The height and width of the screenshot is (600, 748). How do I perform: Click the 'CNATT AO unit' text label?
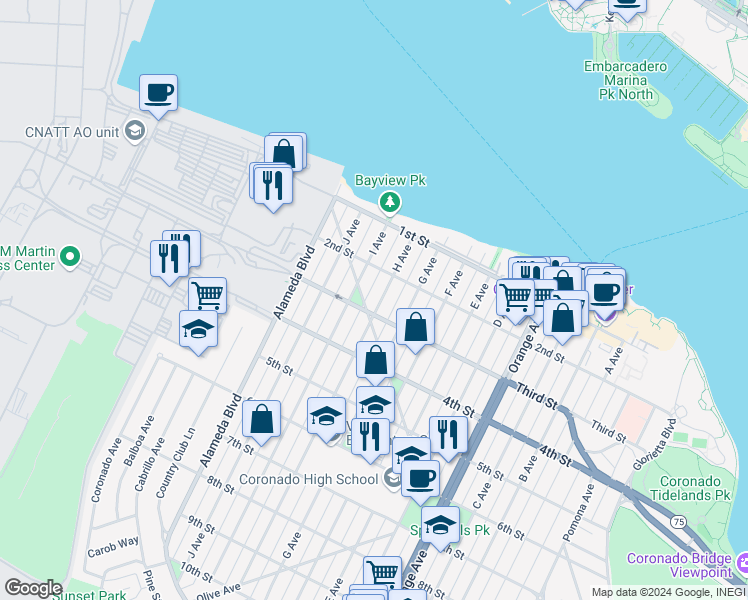point(72,132)
